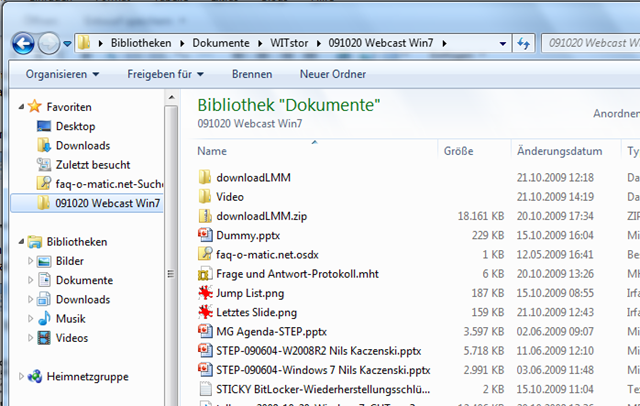The height and width of the screenshot is (406, 640).
Task: Click the greyed Forward arrow button
Action: point(49,43)
